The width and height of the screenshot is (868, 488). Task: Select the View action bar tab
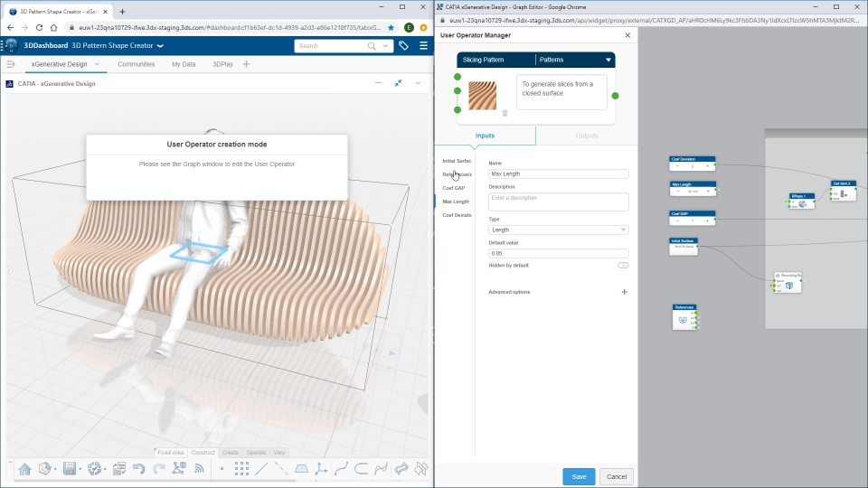(x=279, y=453)
